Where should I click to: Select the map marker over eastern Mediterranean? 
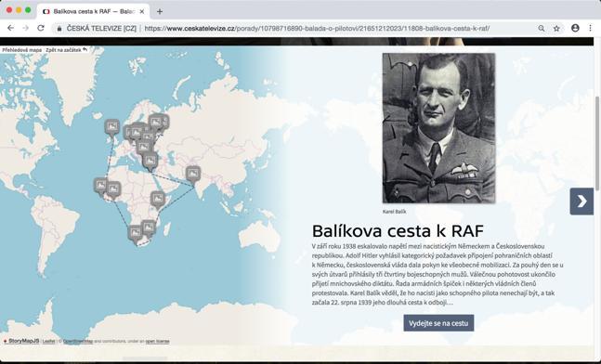[150, 162]
